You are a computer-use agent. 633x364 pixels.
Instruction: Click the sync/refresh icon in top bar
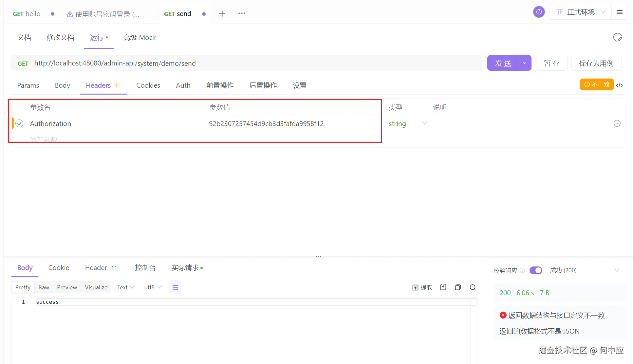point(539,12)
